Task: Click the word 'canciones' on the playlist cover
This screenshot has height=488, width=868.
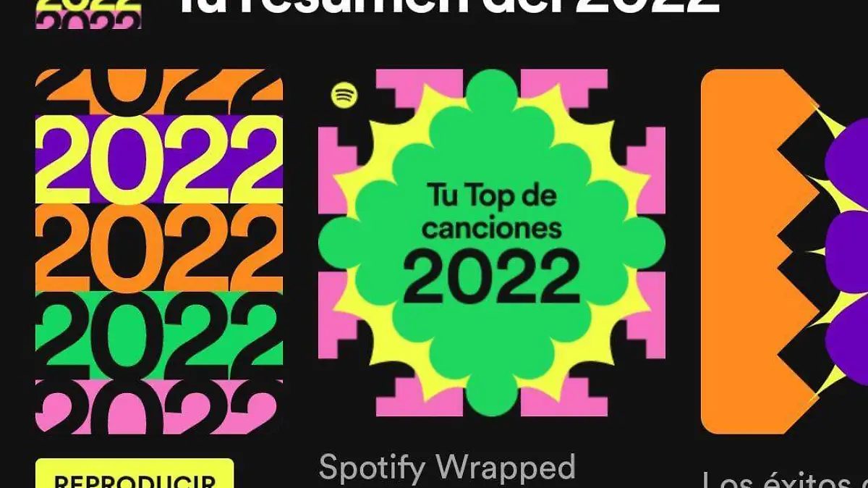Action: [x=491, y=228]
